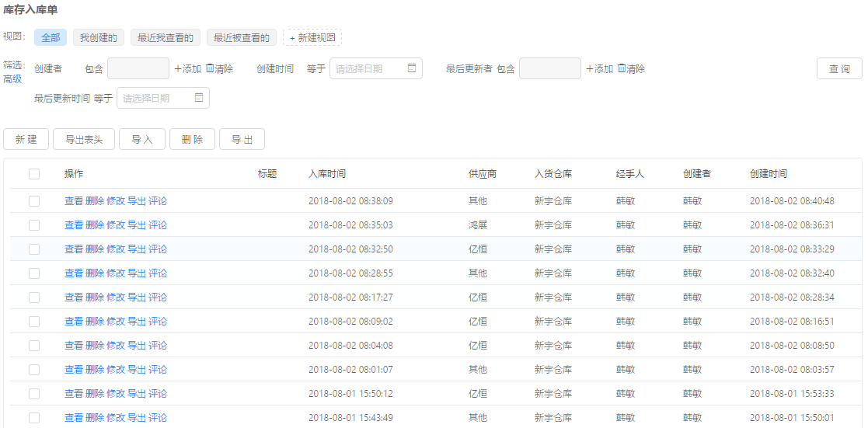
Task: Click the 导出表头 button
Action: (84, 139)
